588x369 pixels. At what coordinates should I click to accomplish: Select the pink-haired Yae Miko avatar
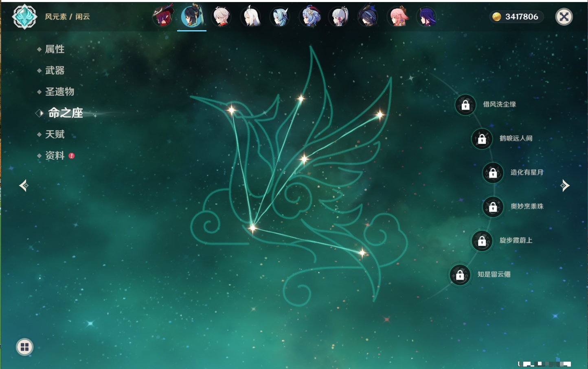tap(397, 17)
